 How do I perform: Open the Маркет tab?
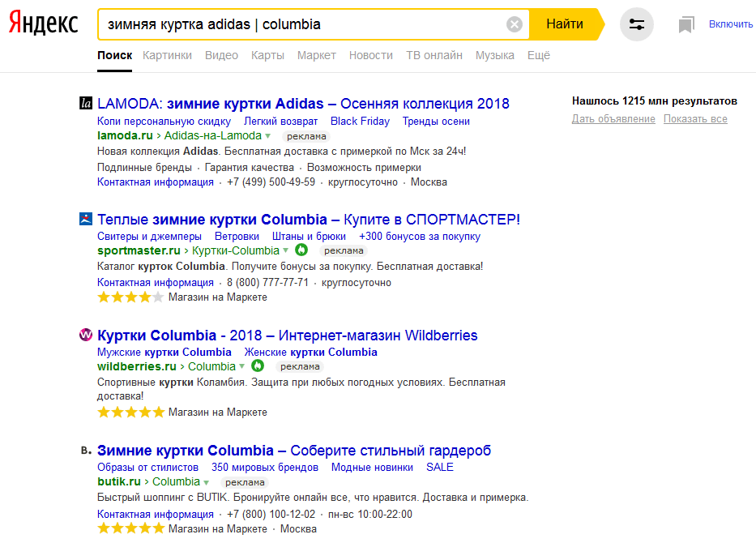tap(316, 55)
